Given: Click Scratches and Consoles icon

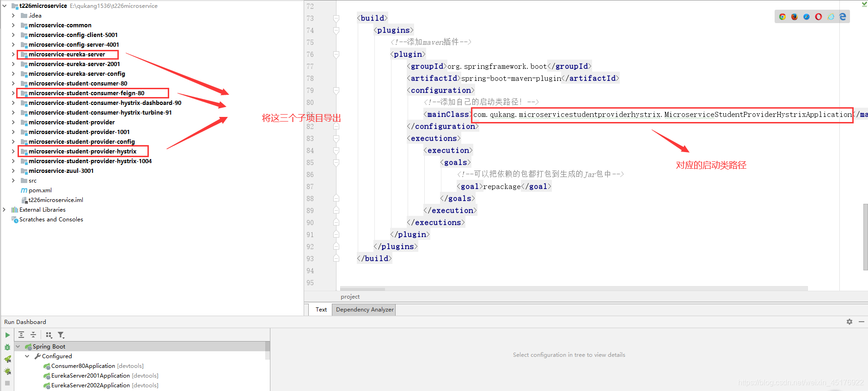Looking at the screenshot, I should [x=15, y=220].
